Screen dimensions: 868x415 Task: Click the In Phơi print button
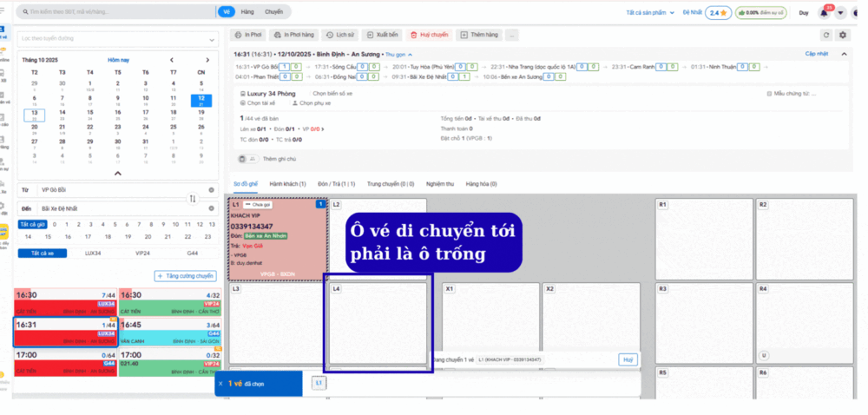[x=248, y=35]
